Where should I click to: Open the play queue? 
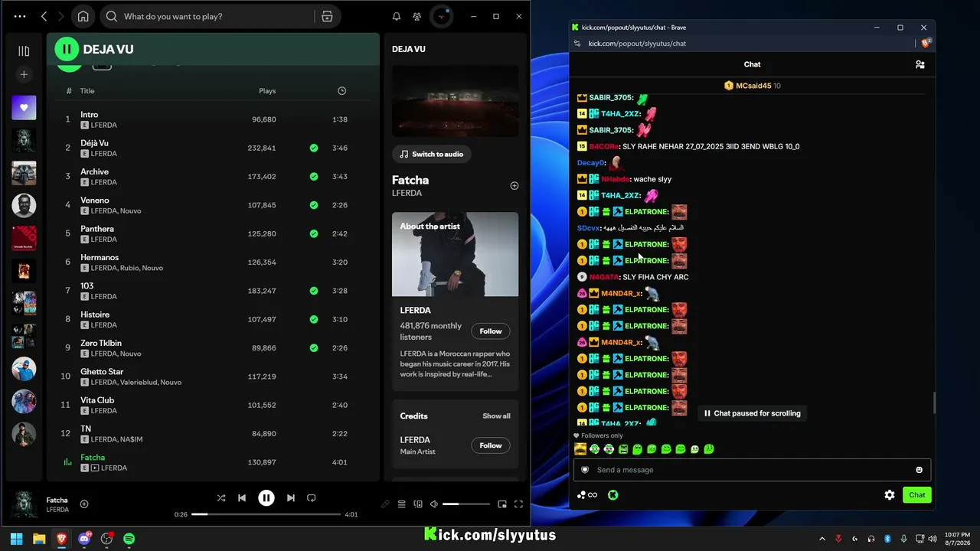coord(401,504)
